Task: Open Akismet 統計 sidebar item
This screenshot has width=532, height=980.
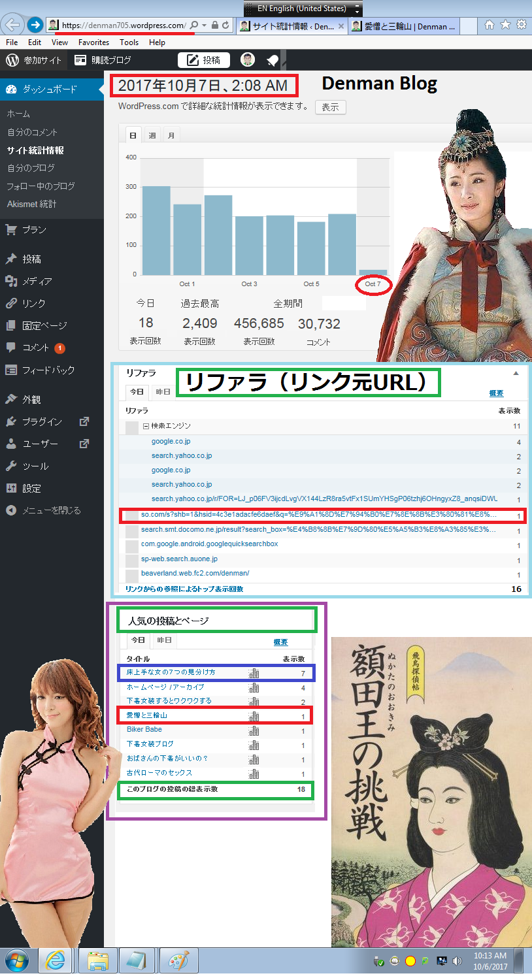Action: point(32,204)
